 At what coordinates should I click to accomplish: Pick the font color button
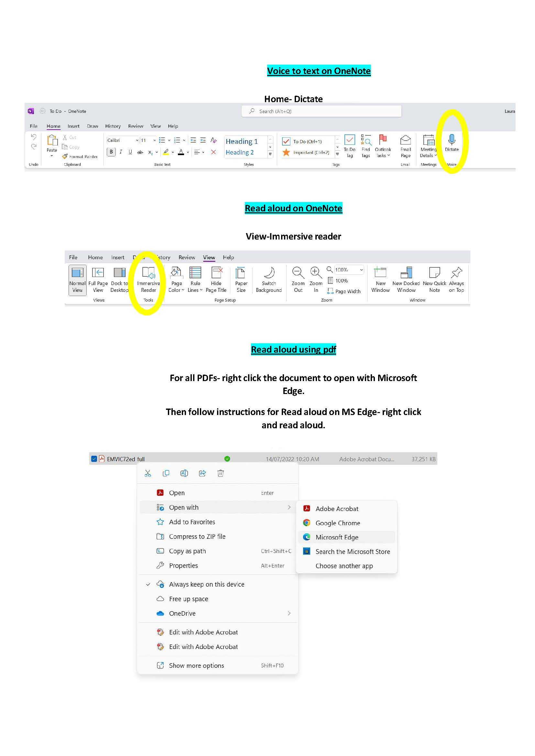(181, 152)
